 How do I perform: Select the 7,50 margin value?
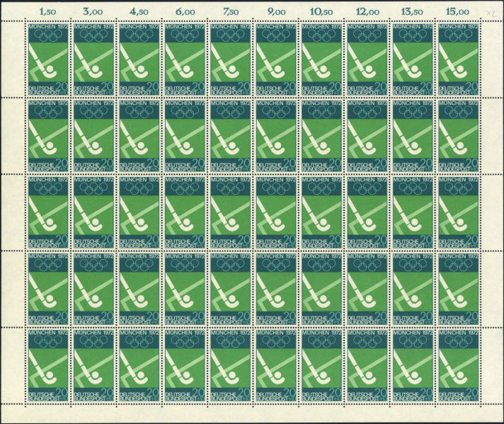(x=231, y=12)
